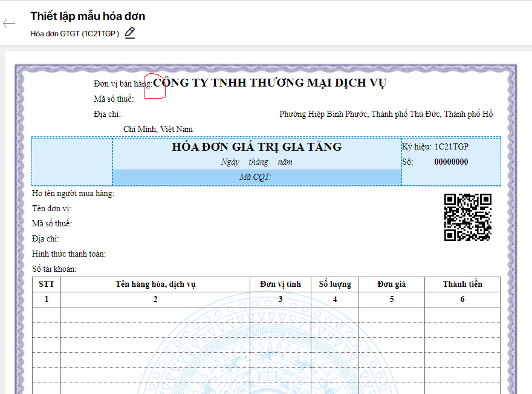Click the 'Họ tên người mua hàng:' label

click(73, 193)
